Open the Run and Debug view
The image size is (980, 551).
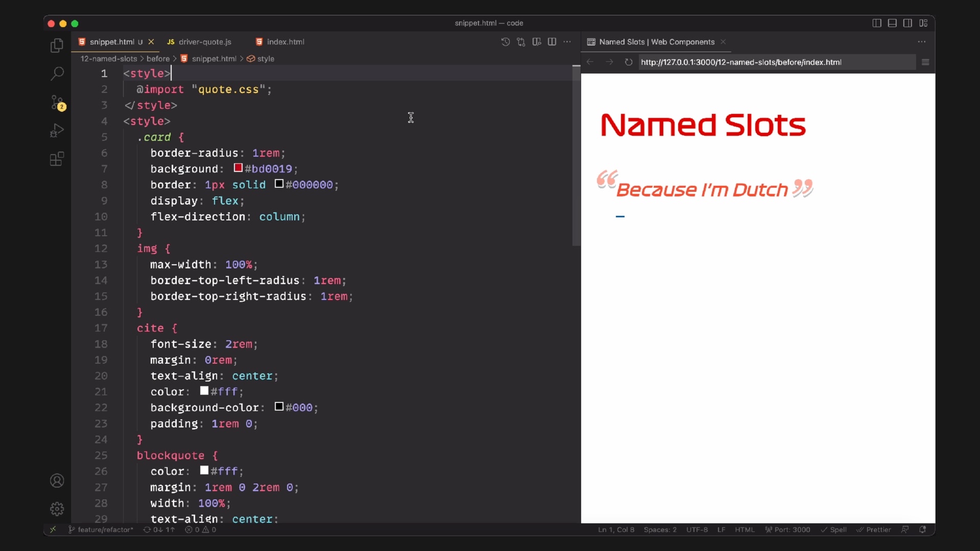[x=57, y=131]
